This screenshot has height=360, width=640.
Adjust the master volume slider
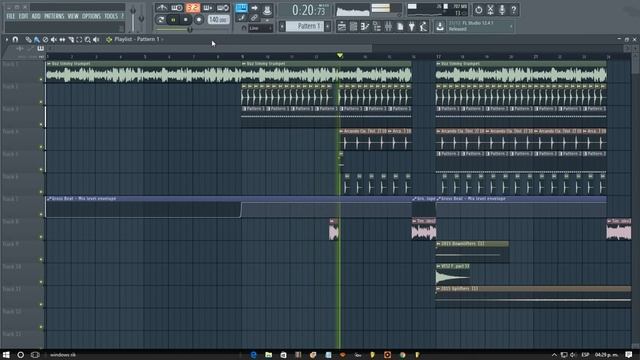[133, 18]
